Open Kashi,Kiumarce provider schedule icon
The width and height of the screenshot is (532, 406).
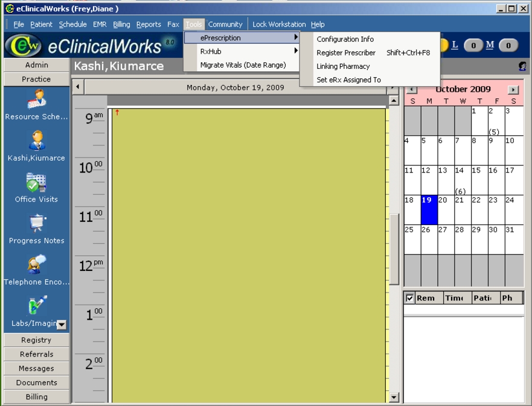(37, 141)
